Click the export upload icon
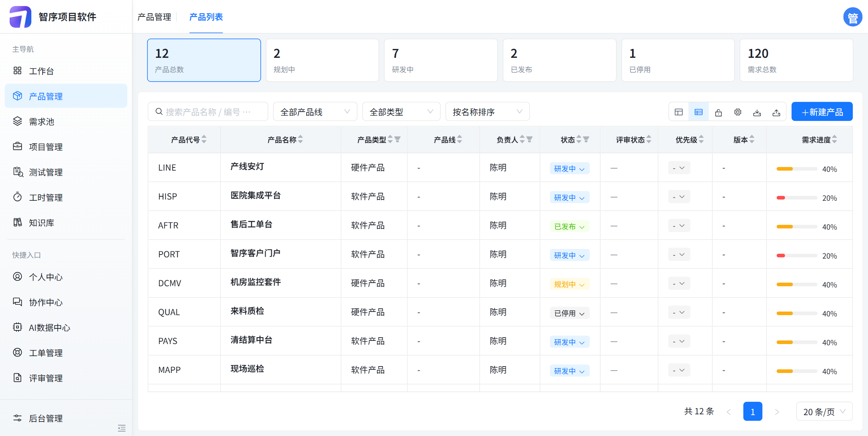The width and height of the screenshot is (868, 436). click(x=776, y=112)
